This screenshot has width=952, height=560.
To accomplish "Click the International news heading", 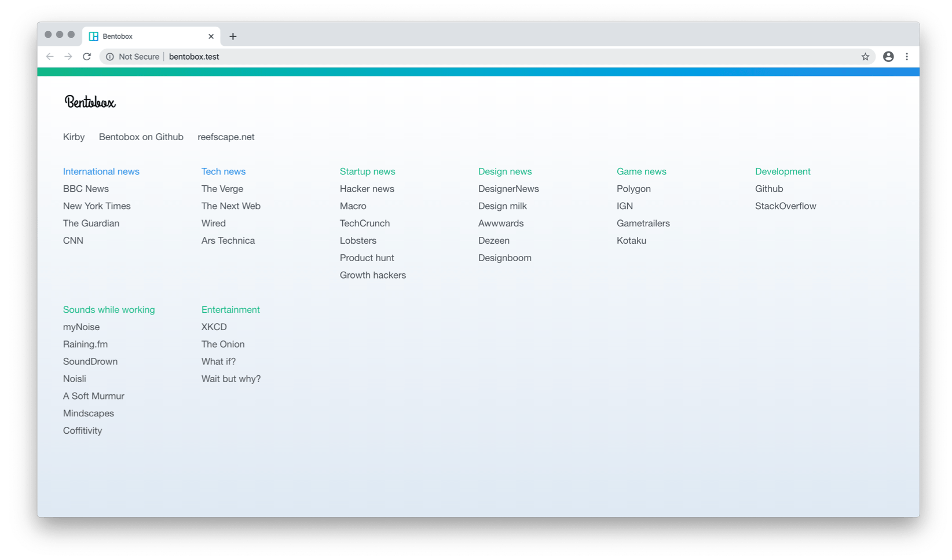I will (x=101, y=171).
